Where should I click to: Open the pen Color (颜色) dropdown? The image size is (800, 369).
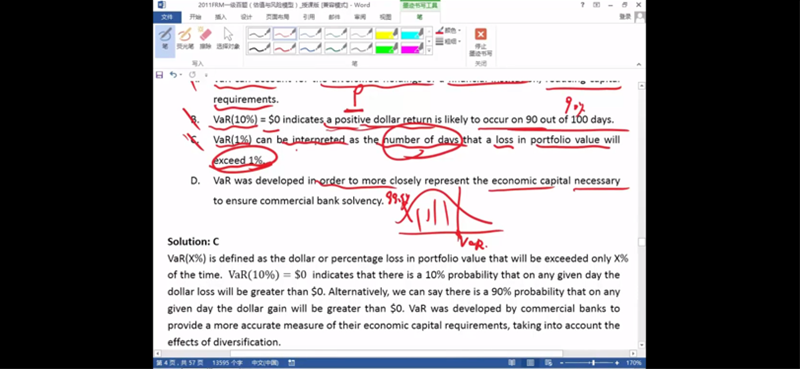coord(448,31)
